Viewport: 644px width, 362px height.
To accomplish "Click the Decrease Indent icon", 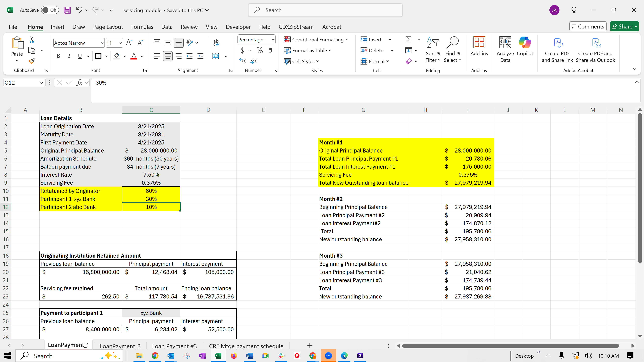I will click(x=190, y=56).
